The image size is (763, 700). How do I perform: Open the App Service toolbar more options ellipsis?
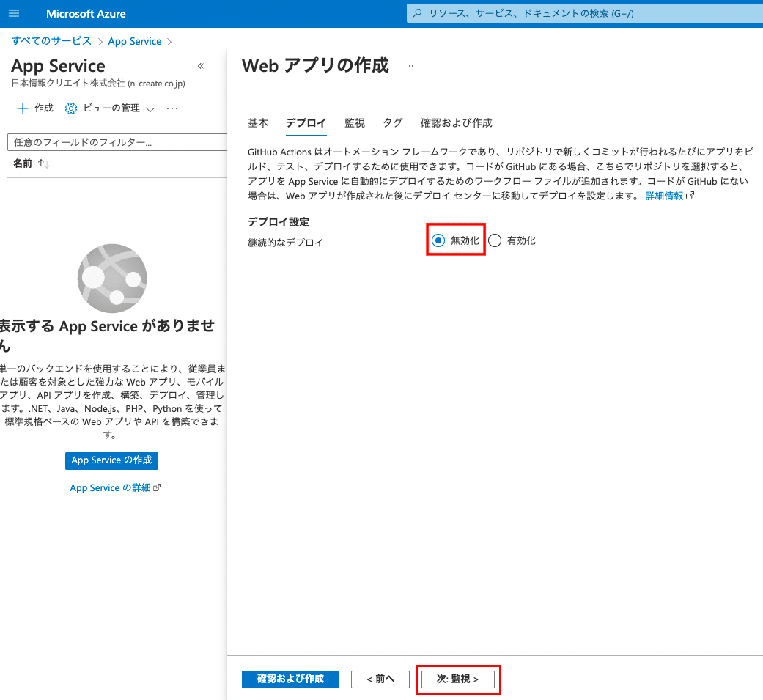point(172,108)
